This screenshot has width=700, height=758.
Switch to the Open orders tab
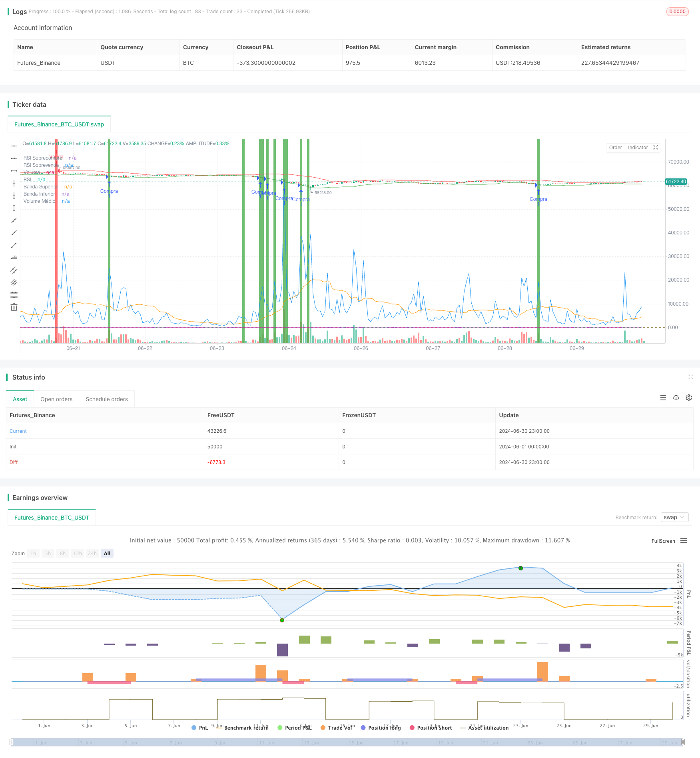pos(56,399)
